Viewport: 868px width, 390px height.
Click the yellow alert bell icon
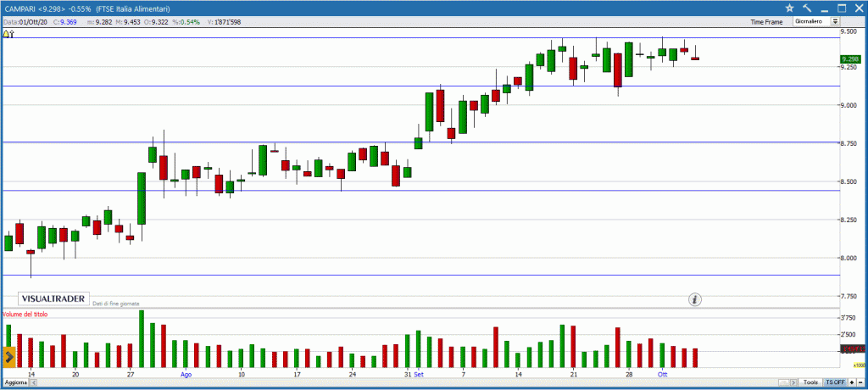click(7, 34)
